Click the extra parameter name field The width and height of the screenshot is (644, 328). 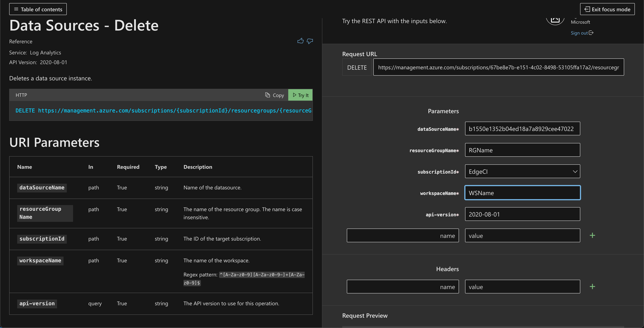click(x=403, y=235)
